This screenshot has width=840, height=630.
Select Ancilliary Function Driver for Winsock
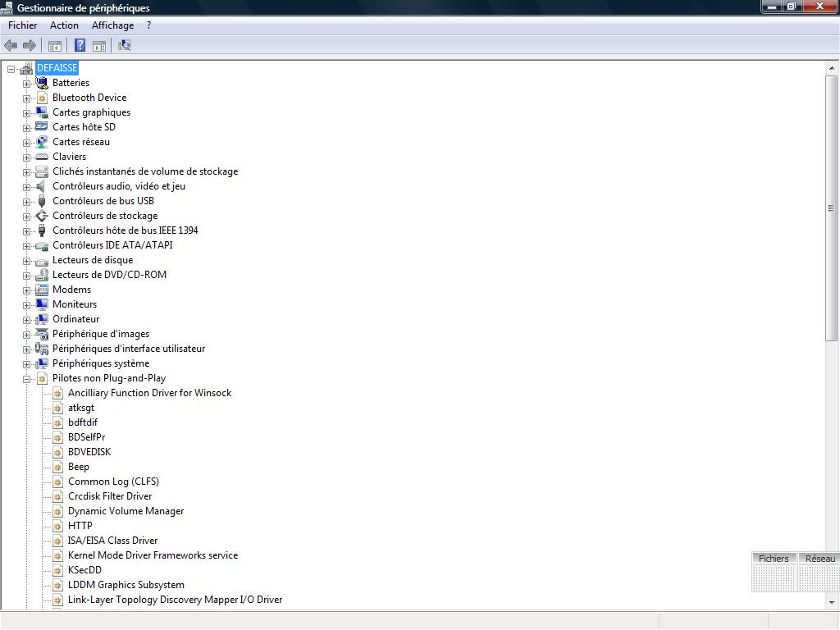click(149, 393)
